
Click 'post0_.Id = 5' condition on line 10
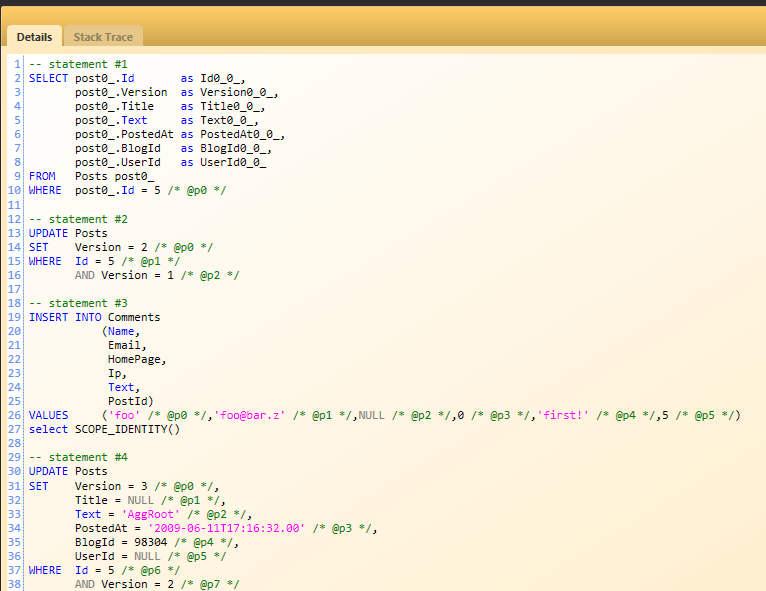click(118, 190)
